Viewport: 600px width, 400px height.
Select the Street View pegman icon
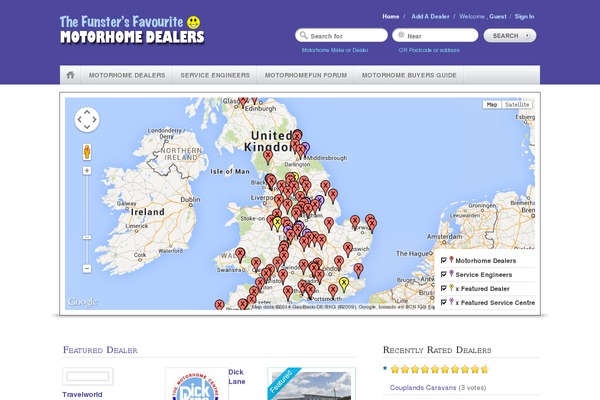tap(87, 152)
